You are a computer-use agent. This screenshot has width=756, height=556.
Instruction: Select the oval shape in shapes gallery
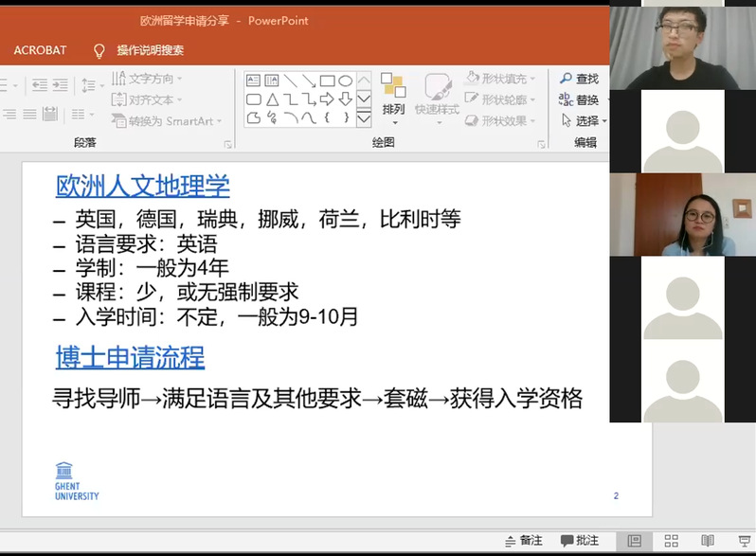346,81
